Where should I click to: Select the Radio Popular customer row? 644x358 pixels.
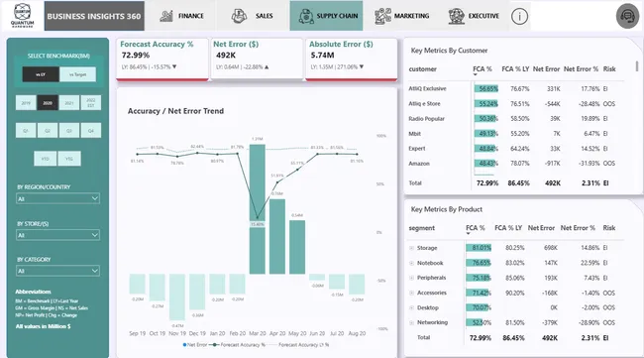pos(515,118)
